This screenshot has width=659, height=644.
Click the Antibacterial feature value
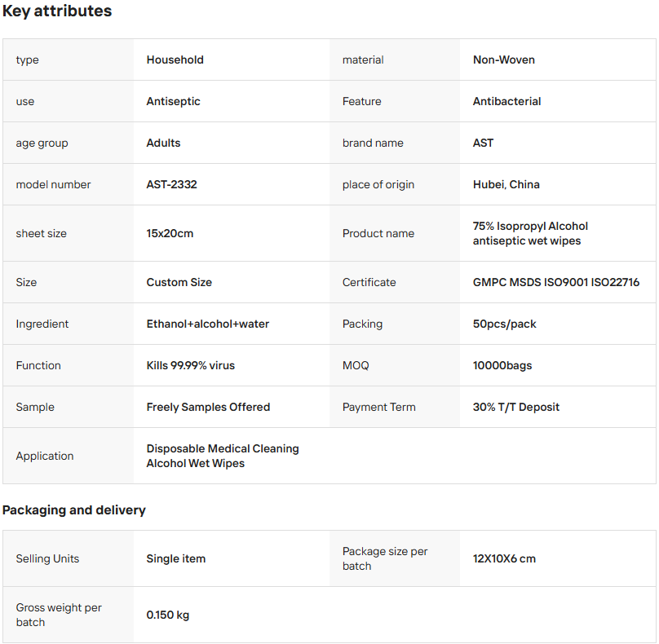pos(506,101)
